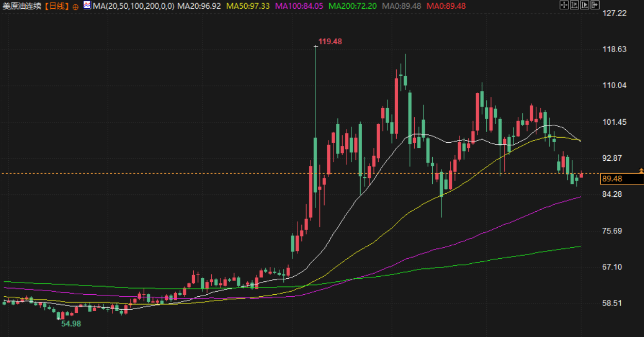Screen dimensions: 644x337
Task: Select the MA20:96.92 white legend label
Action: pyautogui.click(x=199, y=6)
